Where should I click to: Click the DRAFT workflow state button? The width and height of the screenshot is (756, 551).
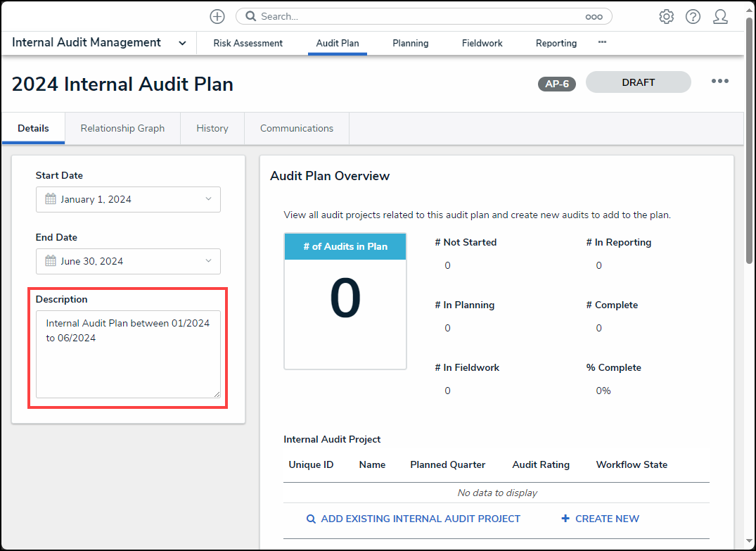[638, 82]
